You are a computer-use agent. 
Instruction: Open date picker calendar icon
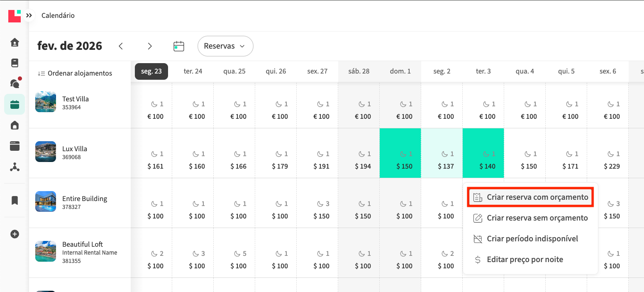coord(178,46)
